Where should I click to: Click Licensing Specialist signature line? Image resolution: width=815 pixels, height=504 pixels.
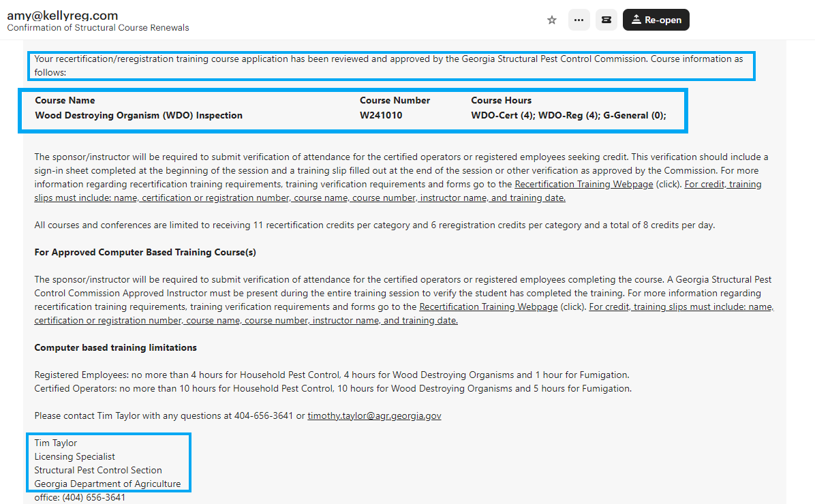pos(75,456)
